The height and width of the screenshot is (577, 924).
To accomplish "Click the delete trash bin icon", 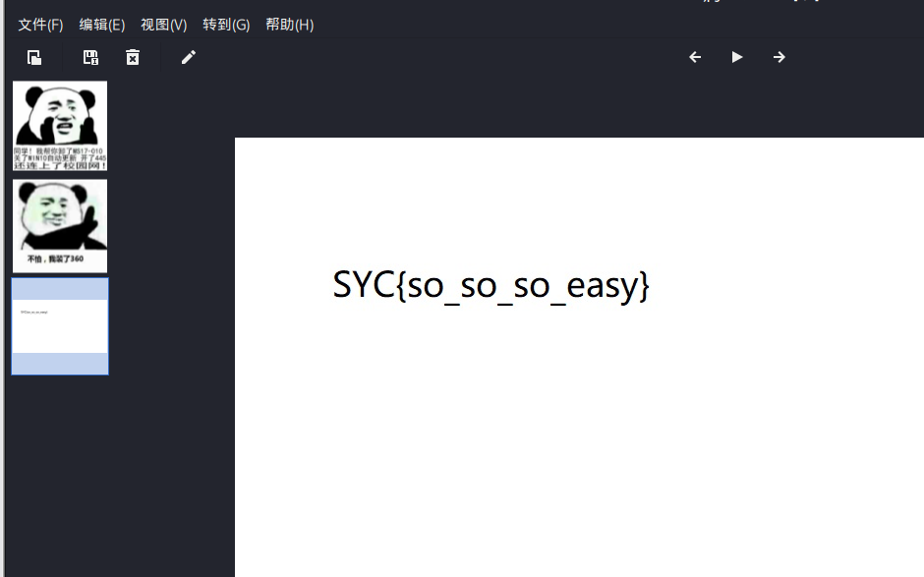I will (133, 57).
